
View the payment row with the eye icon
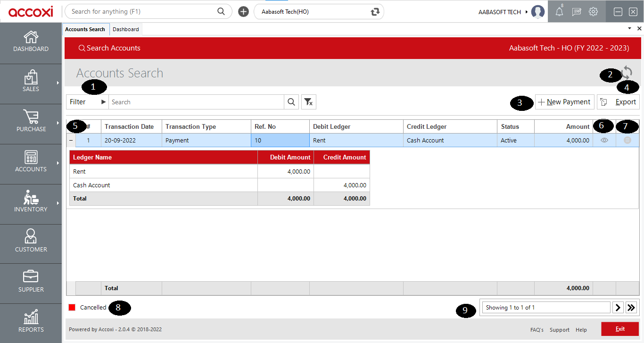(604, 140)
